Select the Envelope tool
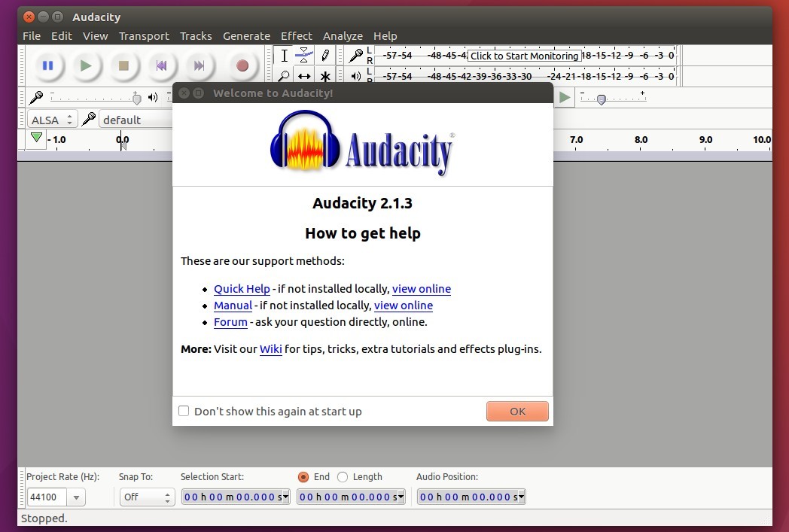This screenshot has width=789, height=532. click(x=304, y=54)
